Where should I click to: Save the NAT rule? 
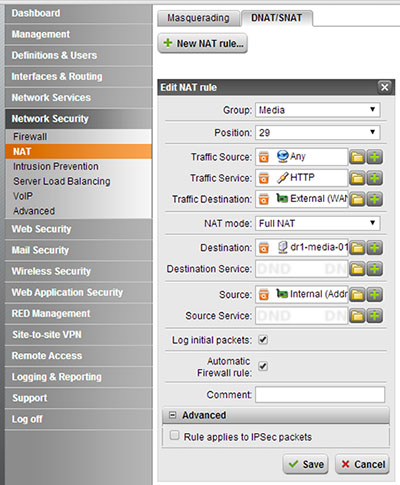[x=306, y=464]
